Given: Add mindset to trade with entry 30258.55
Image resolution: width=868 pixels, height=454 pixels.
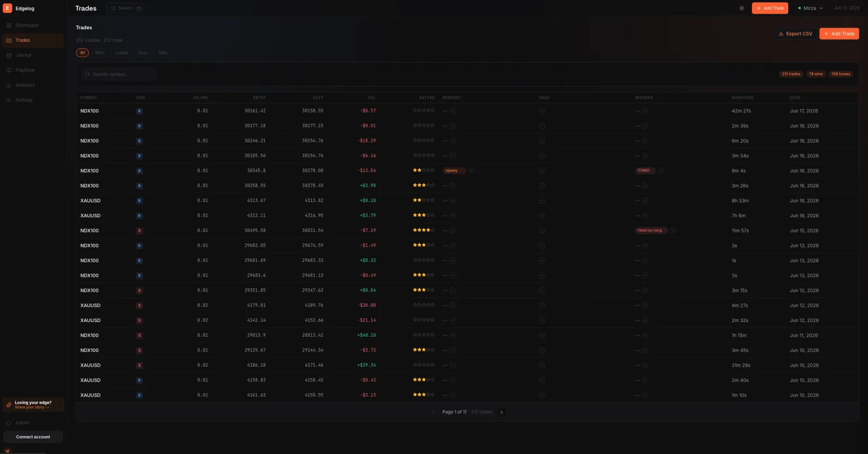Looking at the screenshot, I should pos(452,186).
